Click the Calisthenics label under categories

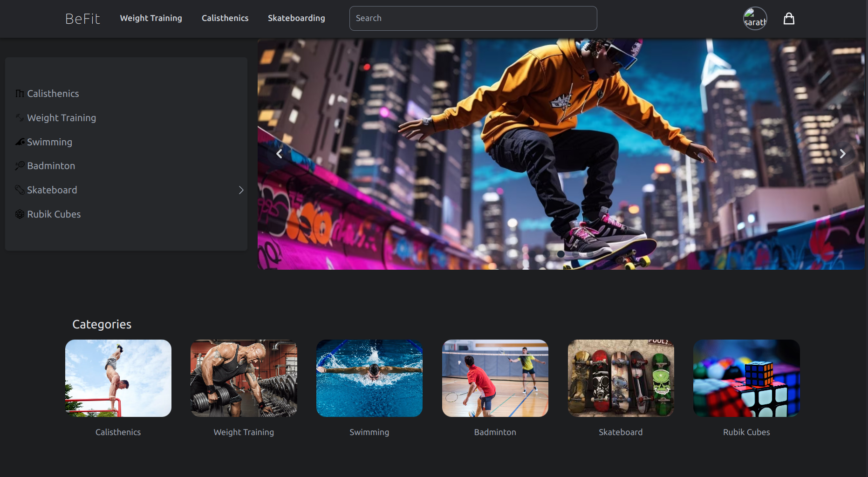tap(118, 432)
